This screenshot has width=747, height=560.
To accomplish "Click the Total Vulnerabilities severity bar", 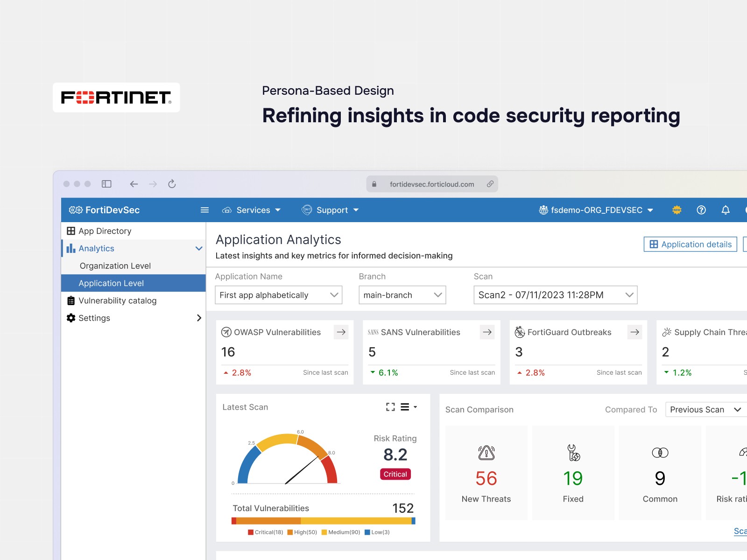I will pos(324,521).
